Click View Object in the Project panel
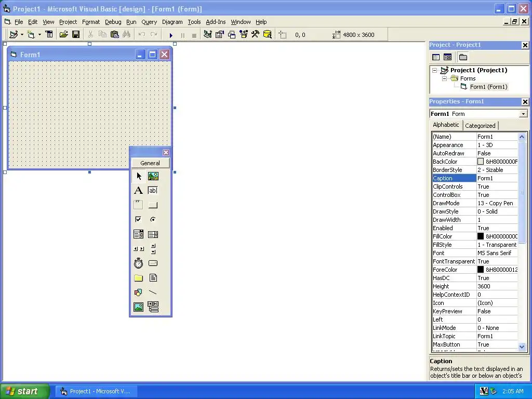 pos(447,57)
